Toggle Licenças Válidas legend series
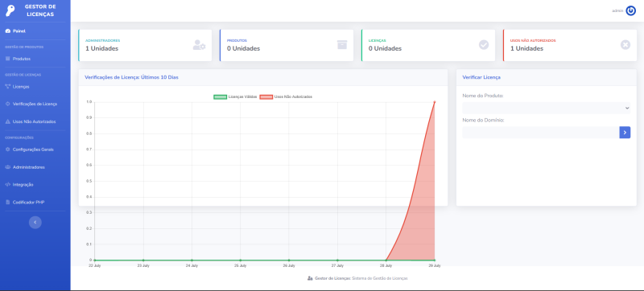 [x=235, y=96]
